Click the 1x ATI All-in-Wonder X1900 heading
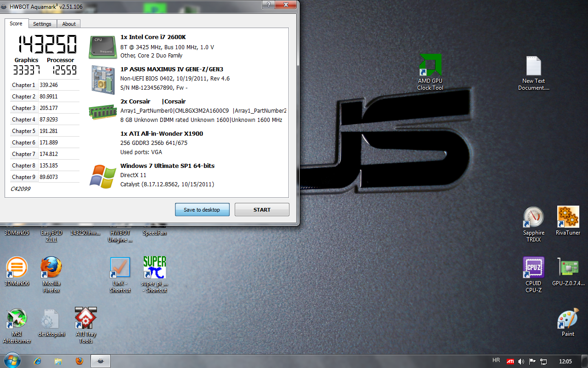Screen dimensions: 588x368 [162, 134]
